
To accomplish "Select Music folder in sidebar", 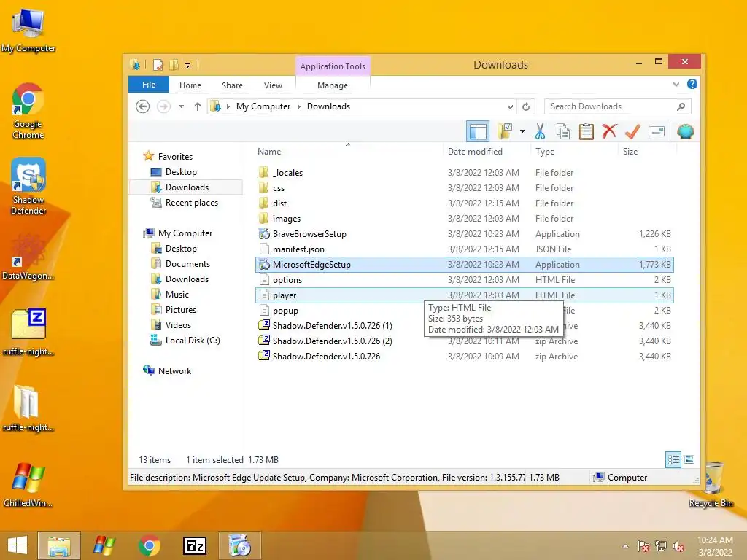I will coord(177,295).
